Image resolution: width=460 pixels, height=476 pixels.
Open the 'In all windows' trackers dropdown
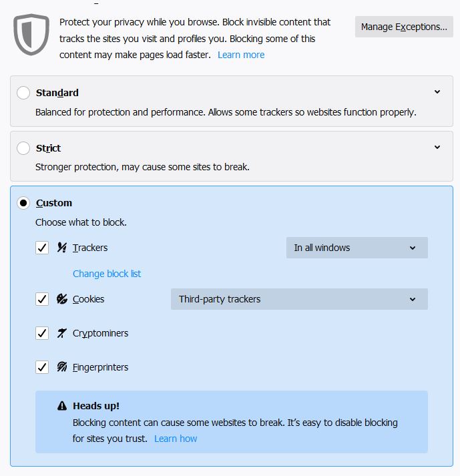tap(357, 248)
